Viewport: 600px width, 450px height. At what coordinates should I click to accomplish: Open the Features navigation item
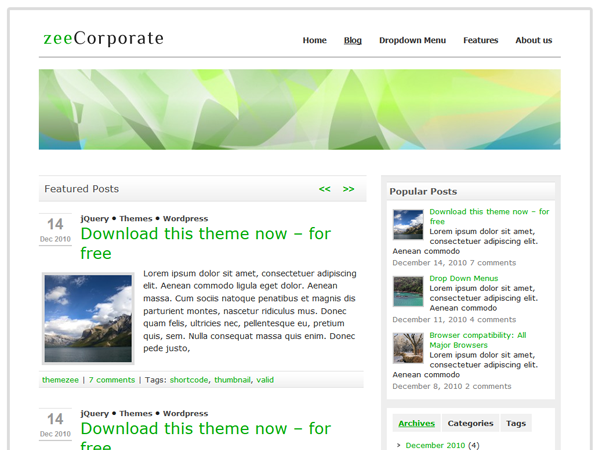click(480, 41)
